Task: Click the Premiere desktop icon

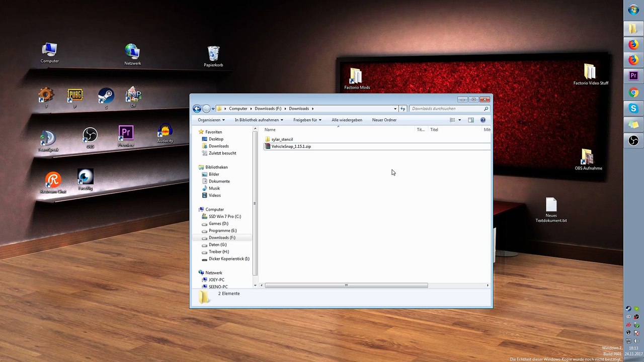Action: click(x=126, y=136)
